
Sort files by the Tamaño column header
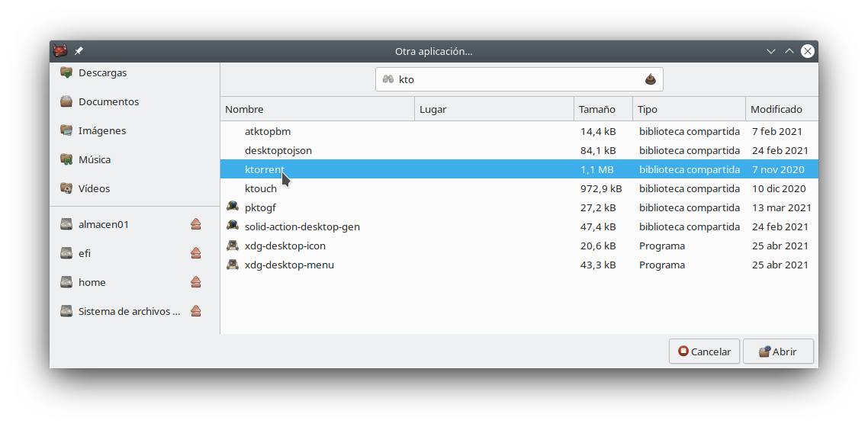click(x=603, y=109)
